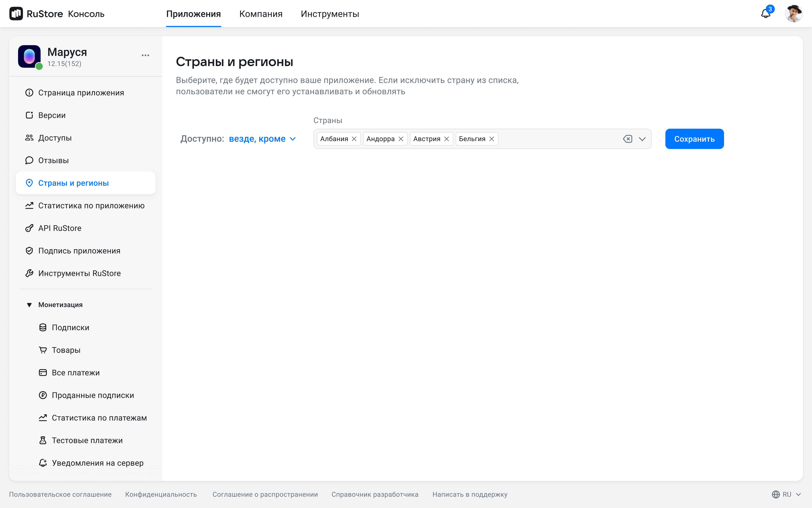Click the globe language icon in the footer

(x=775, y=495)
